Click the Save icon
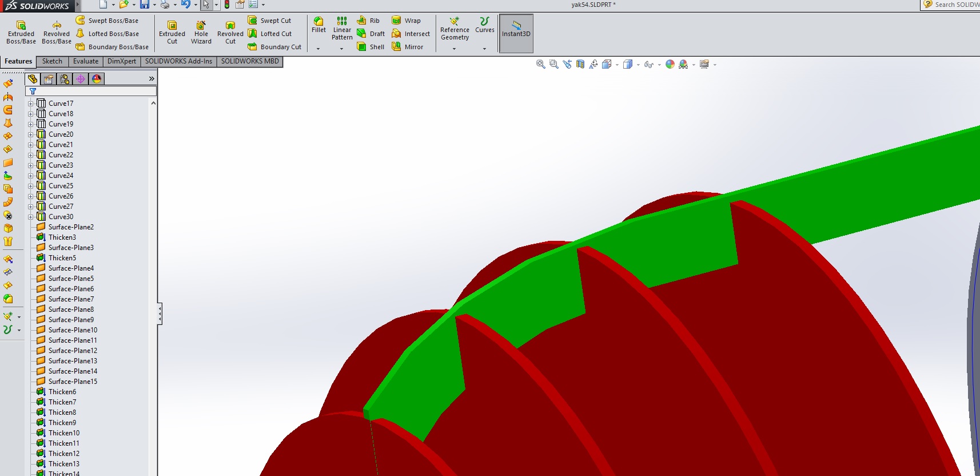This screenshot has height=476, width=980. (x=145, y=5)
